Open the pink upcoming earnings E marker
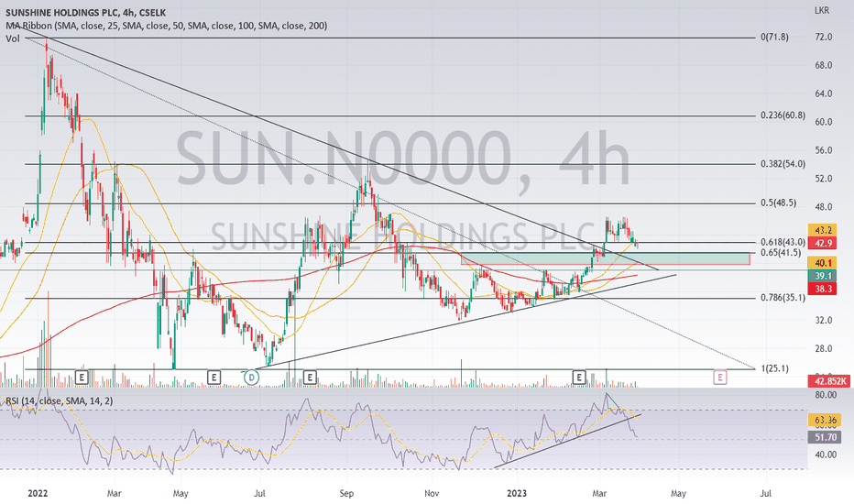 pyautogui.click(x=720, y=377)
